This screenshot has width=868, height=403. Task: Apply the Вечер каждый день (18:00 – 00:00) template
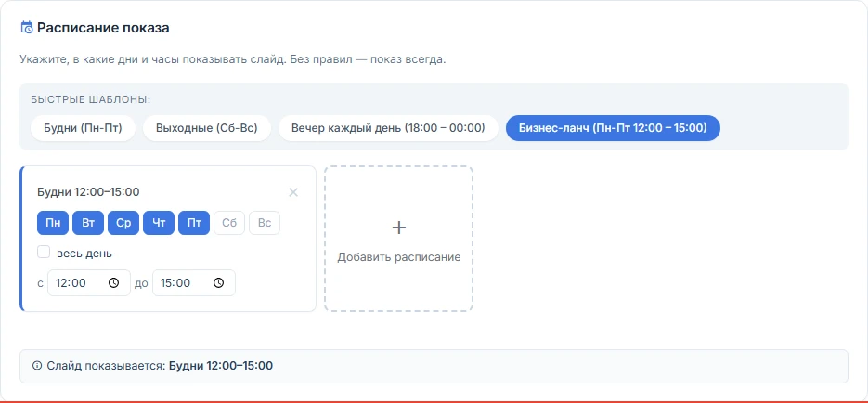point(388,128)
